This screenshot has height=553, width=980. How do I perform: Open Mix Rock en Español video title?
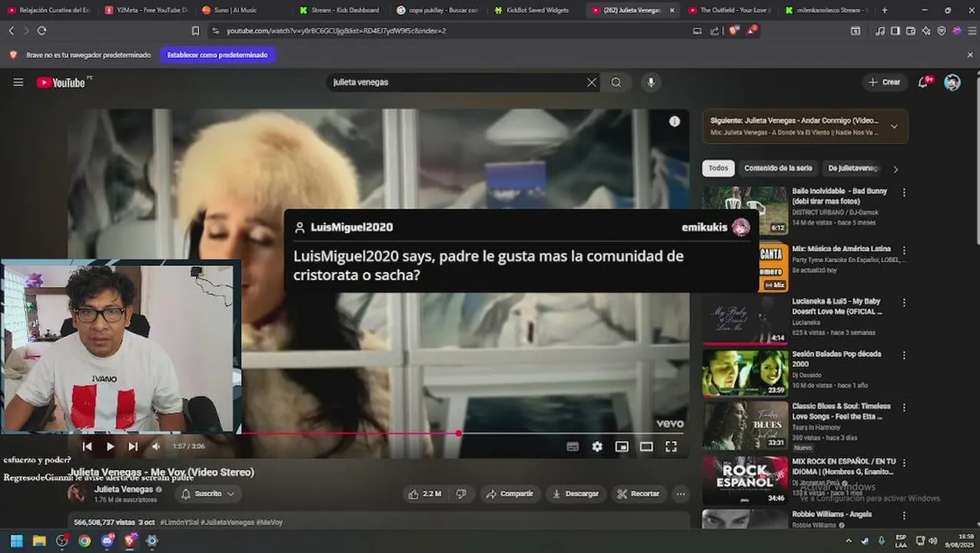point(843,466)
